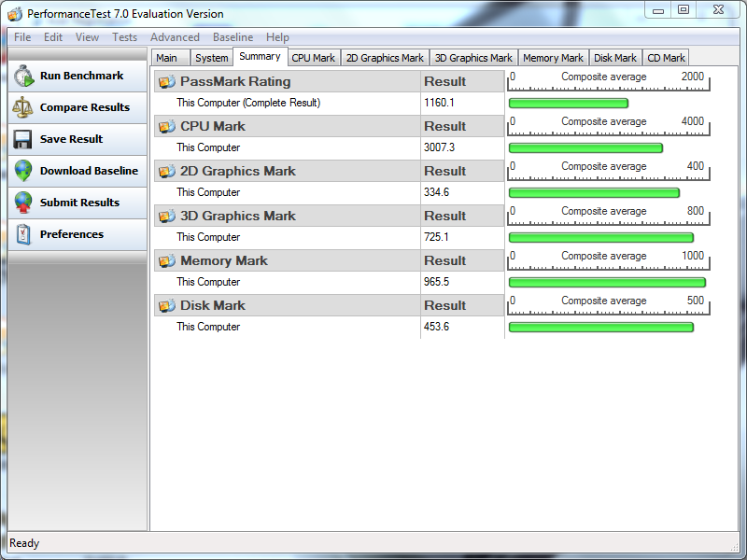Click the Memory Mark green result bar
This screenshot has width=747, height=560.
(608, 283)
